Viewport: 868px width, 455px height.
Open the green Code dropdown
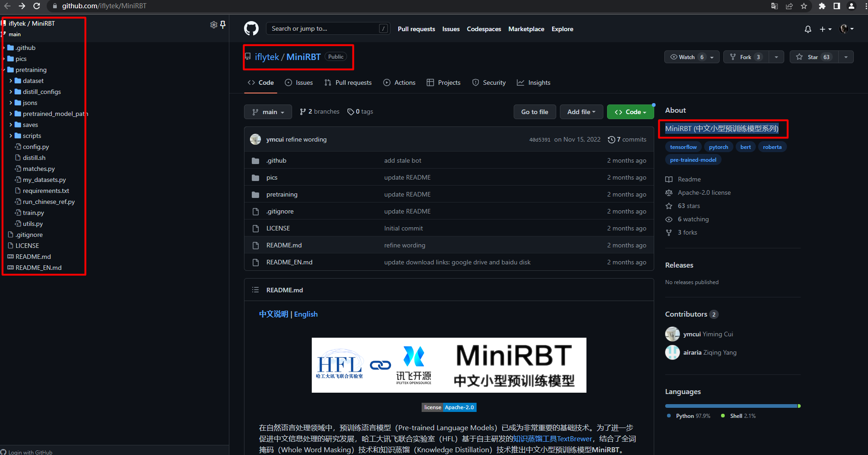click(630, 112)
